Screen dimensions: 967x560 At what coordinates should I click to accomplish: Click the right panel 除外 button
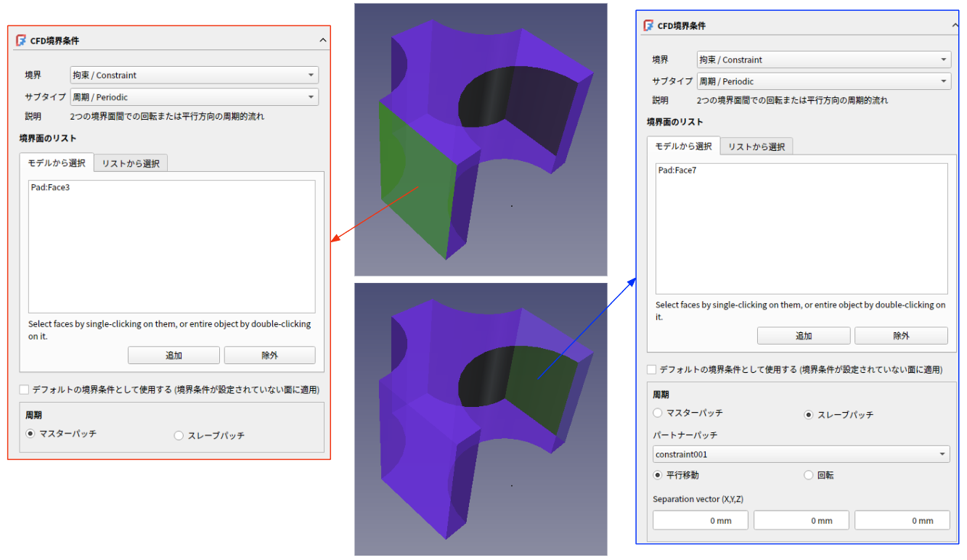point(900,336)
